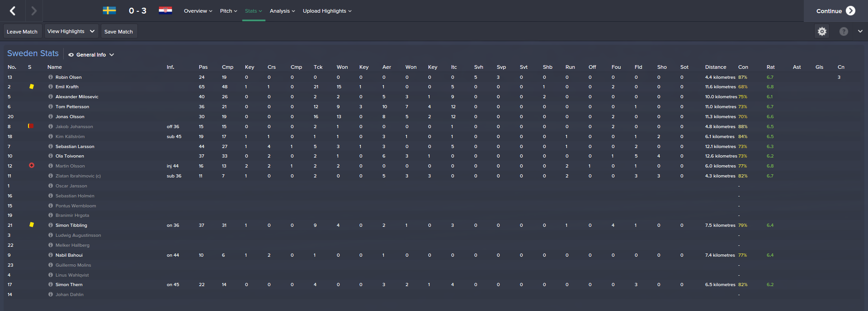Click the Croatia flag icon
Image resolution: width=868 pixels, height=311 pixels.
pos(165,10)
